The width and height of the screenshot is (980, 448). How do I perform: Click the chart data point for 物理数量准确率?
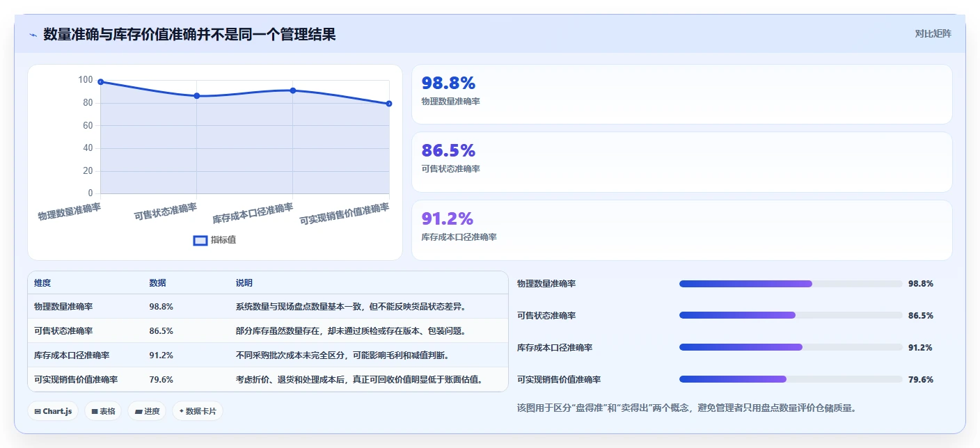click(101, 82)
